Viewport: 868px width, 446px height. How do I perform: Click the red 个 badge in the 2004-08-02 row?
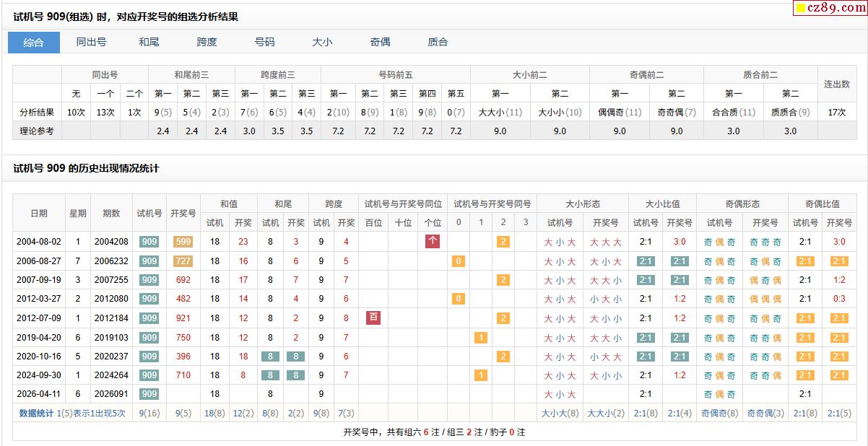tap(433, 242)
